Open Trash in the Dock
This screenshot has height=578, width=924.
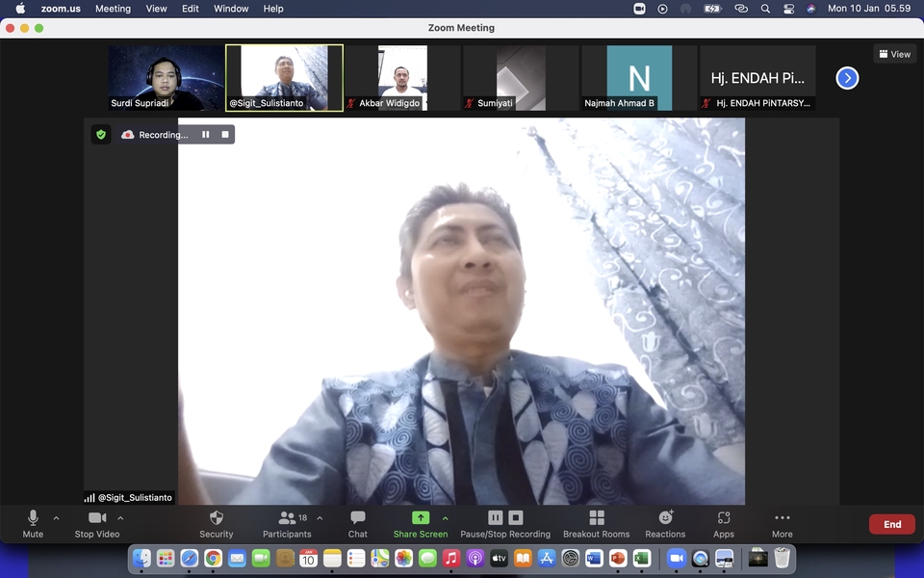pos(782,558)
